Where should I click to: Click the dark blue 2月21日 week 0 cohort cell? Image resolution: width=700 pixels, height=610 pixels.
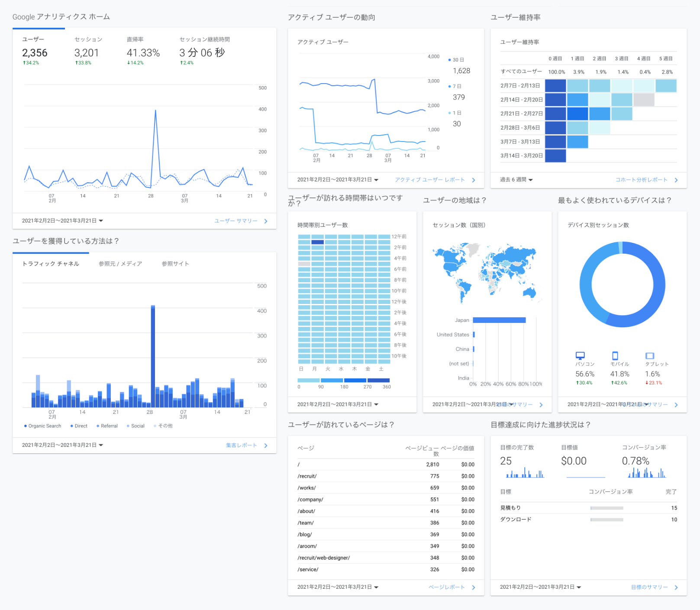555,114
